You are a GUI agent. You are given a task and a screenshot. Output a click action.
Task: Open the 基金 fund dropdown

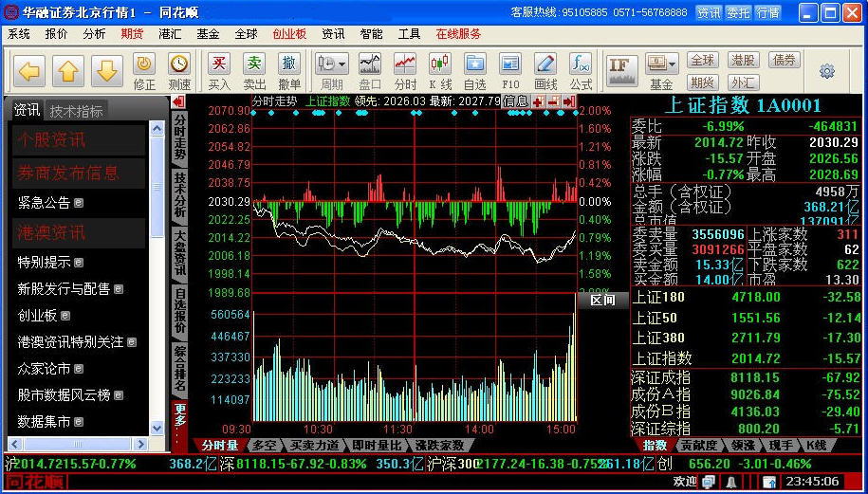(661, 72)
